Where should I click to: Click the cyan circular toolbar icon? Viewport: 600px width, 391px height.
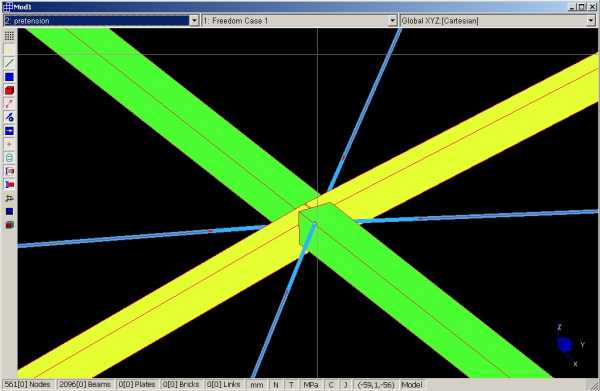9,158
